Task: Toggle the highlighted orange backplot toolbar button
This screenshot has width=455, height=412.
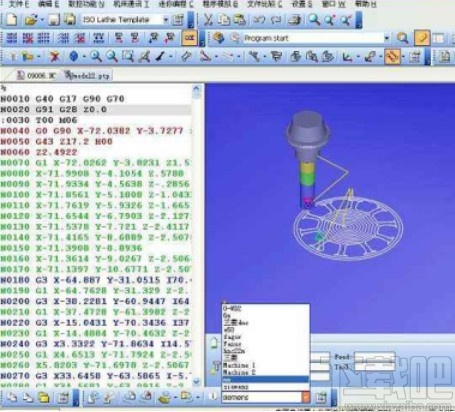Action: coord(392,56)
